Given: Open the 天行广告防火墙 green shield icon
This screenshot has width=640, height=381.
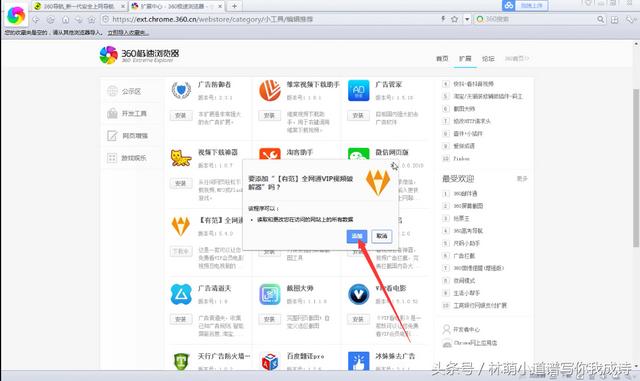Looking at the screenshot, I should (181, 361).
